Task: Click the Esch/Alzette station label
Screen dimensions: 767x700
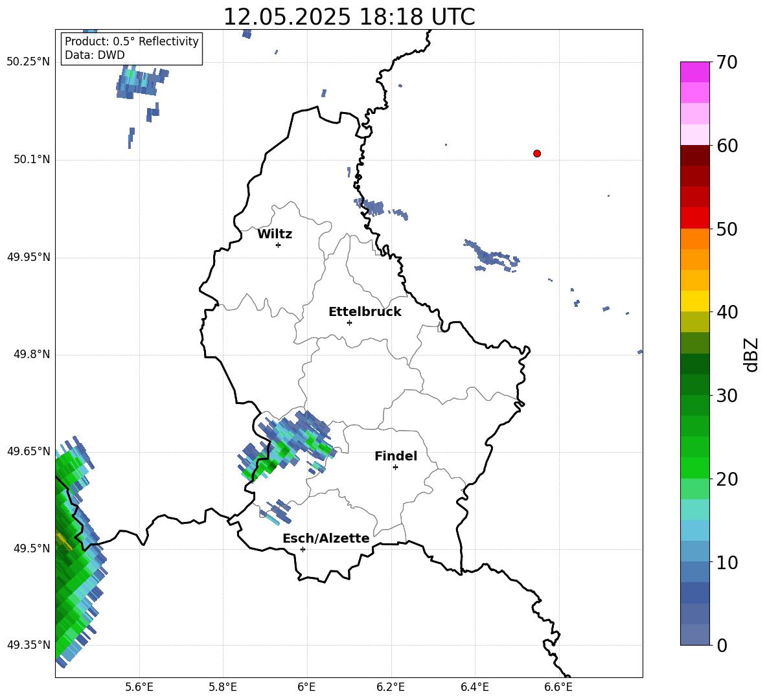Action: pos(326,539)
